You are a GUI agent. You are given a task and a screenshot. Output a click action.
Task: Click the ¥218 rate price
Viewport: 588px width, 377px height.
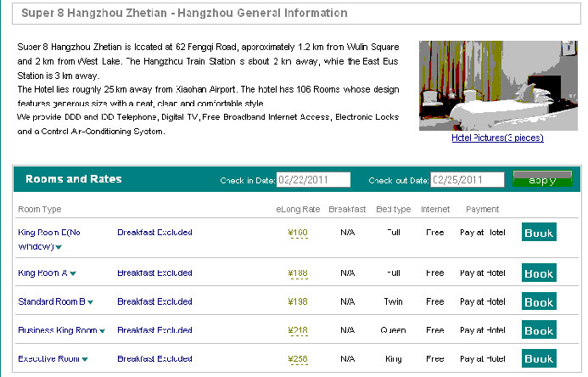click(298, 330)
